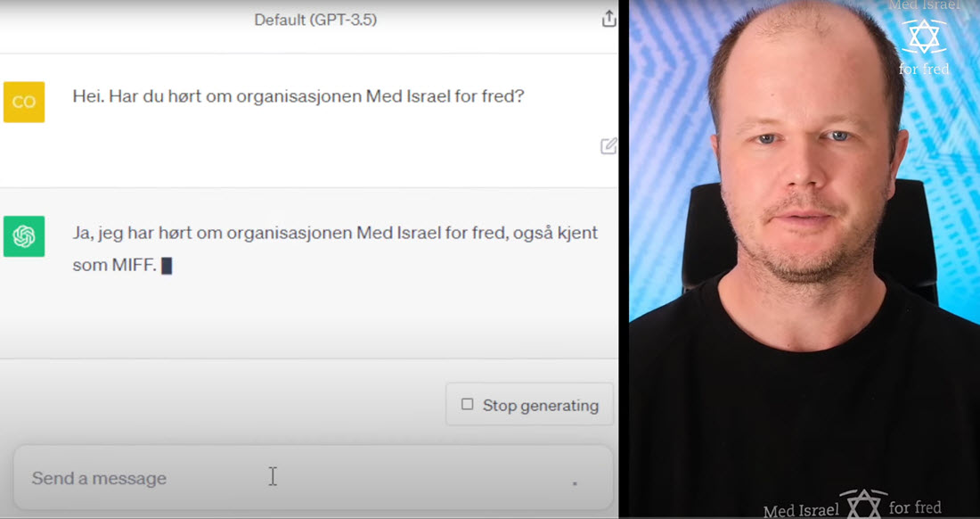Screen dimensions: 980x519
Task: Click 'for fred' text on the shirt
Action: tap(914, 507)
